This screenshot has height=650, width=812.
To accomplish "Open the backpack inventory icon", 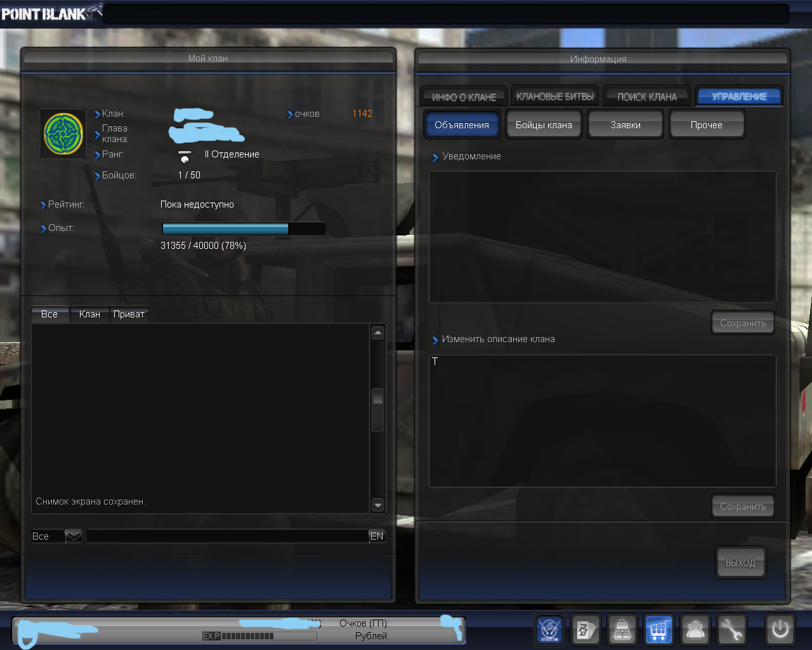I will [622, 630].
